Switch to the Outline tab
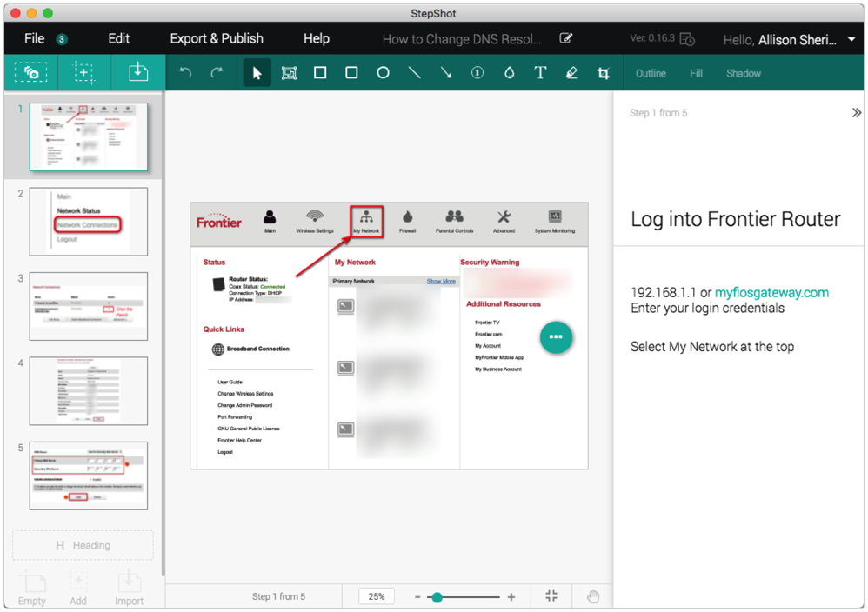Screen dimensions: 868x612 651,73
